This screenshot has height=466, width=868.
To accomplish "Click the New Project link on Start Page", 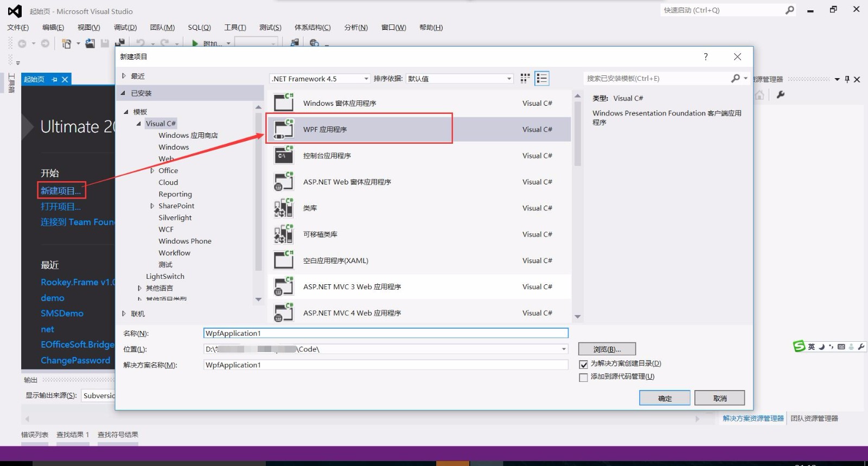I will point(61,191).
